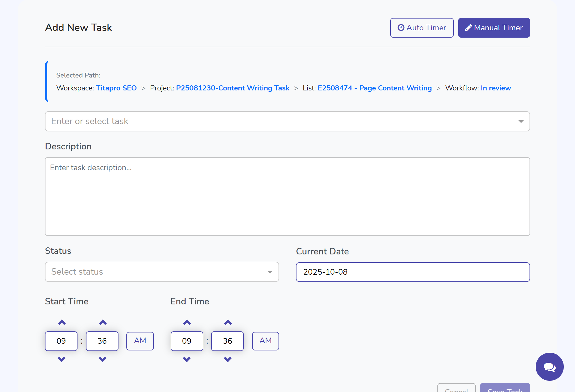The image size is (575, 392).
Task: Decrease start time minutes with down chevron
Action: tap(102, 359)
